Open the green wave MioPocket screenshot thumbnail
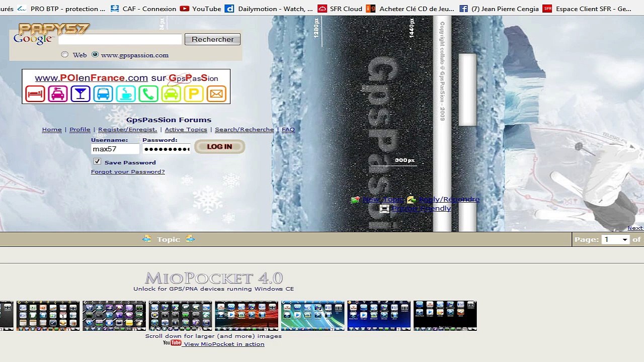 313,316
